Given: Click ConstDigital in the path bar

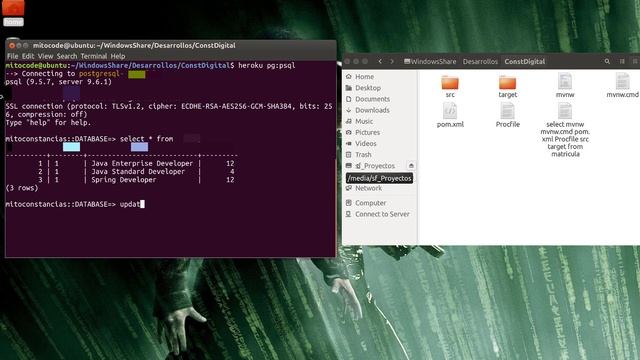Looking at the screenshot, I should (x=524, y=61).
